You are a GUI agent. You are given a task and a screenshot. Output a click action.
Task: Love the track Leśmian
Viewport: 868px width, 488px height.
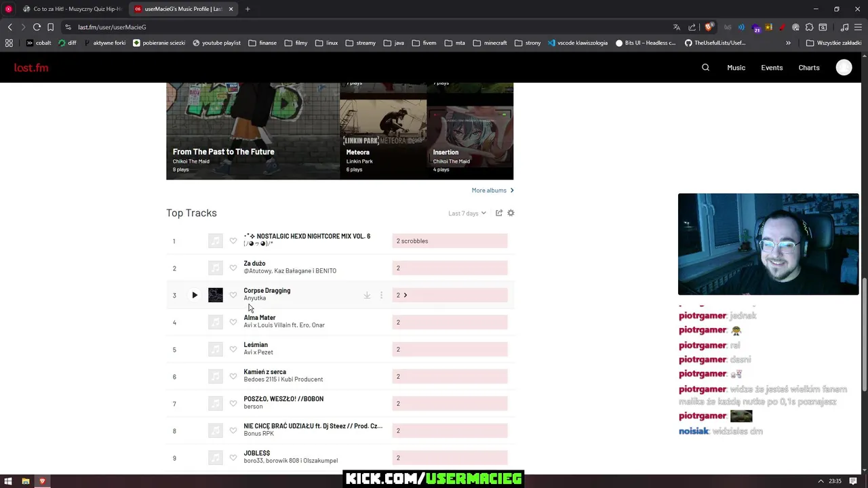(233, 349)
